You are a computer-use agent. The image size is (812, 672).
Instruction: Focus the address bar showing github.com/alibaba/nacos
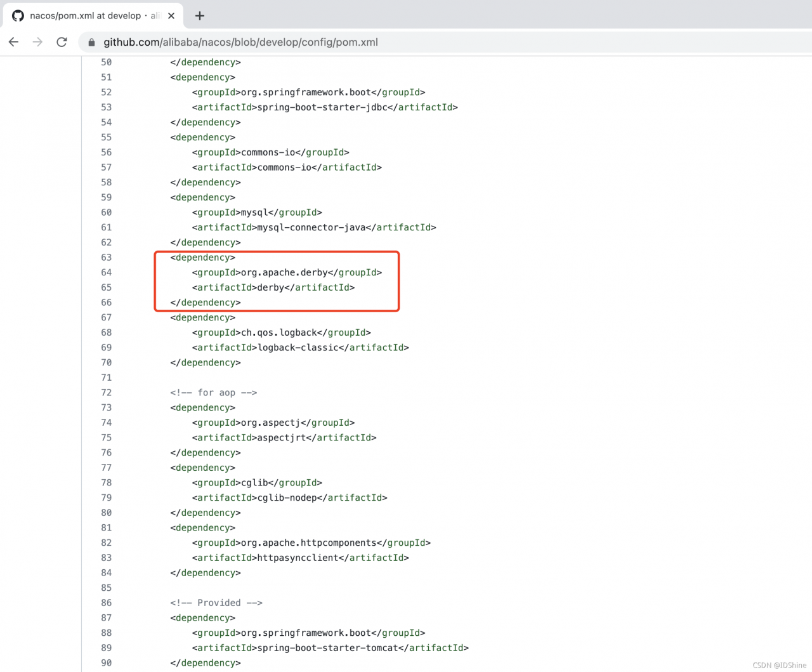coord(444,43)
